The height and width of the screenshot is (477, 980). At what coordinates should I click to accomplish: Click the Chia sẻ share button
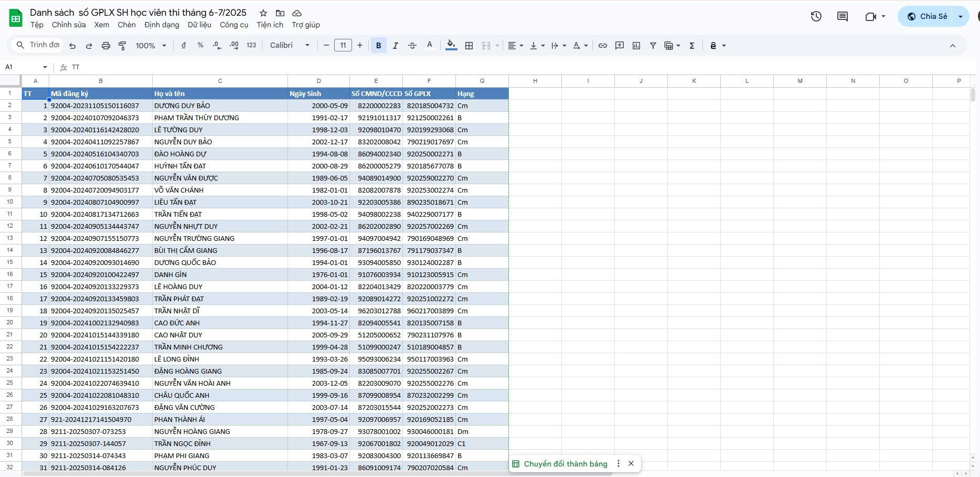coord(926,16)
